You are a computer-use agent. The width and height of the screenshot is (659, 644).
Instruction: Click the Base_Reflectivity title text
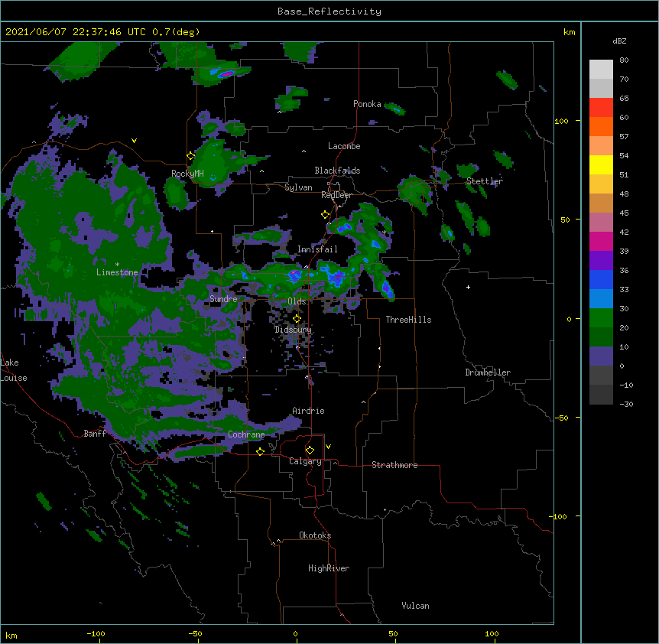click(329, 11)
